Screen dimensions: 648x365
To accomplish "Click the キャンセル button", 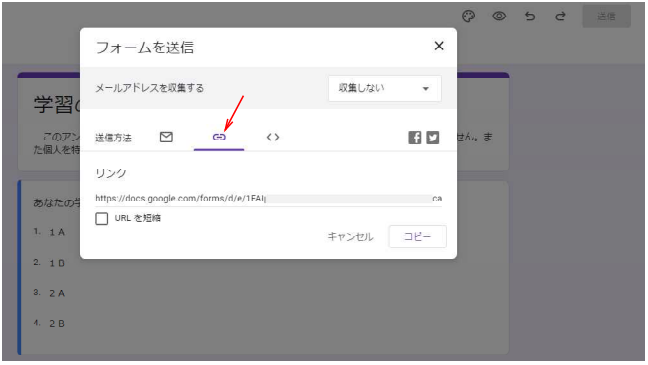I will [x=350, y=237].
